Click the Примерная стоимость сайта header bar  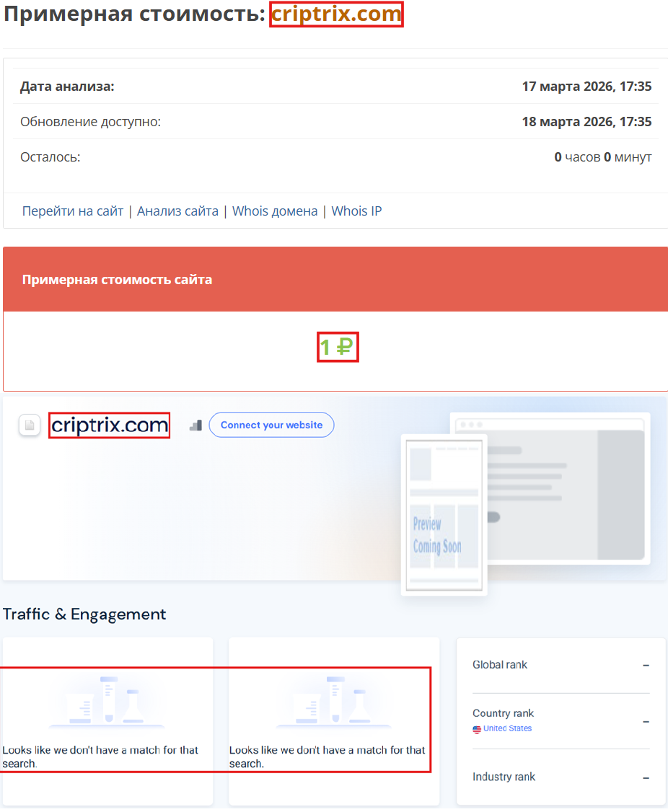click(x=115, y=279)
